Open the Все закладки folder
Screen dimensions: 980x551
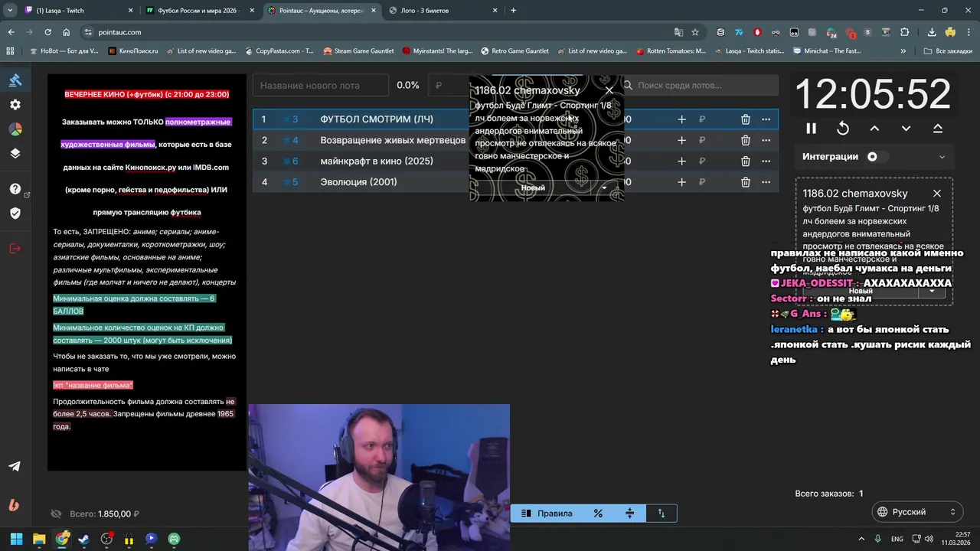pyautogui.click(x=947, y=51)
